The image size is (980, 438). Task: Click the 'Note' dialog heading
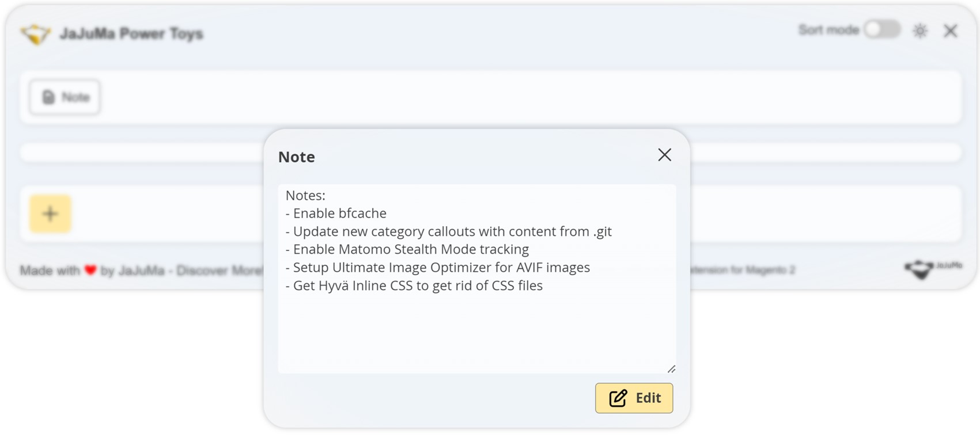point(297,157)
